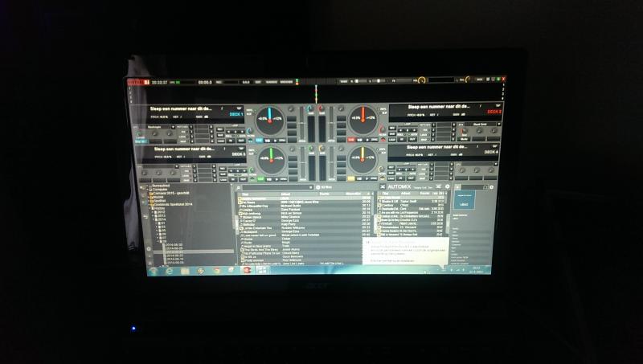Click the cover art thumbnail in info panel
The height and width of the screenshot is (364, 643).
click(x=465, y=199)
